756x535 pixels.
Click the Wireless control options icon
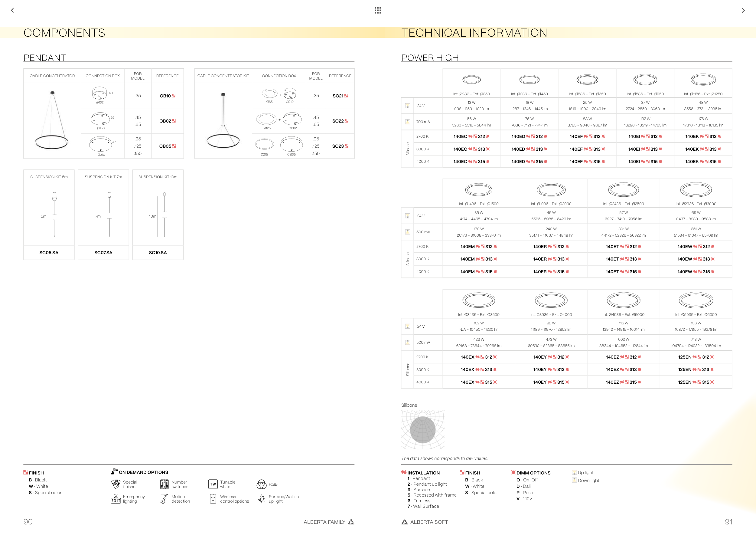pos(213,499)
